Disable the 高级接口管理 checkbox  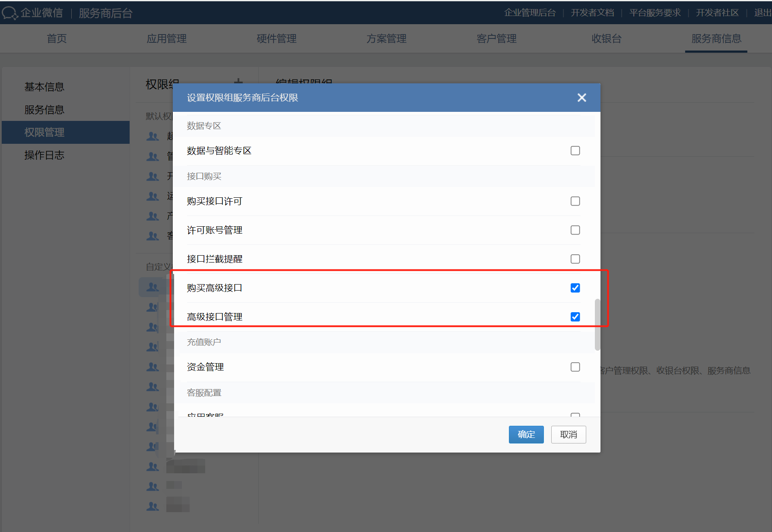tap(575, 317)
